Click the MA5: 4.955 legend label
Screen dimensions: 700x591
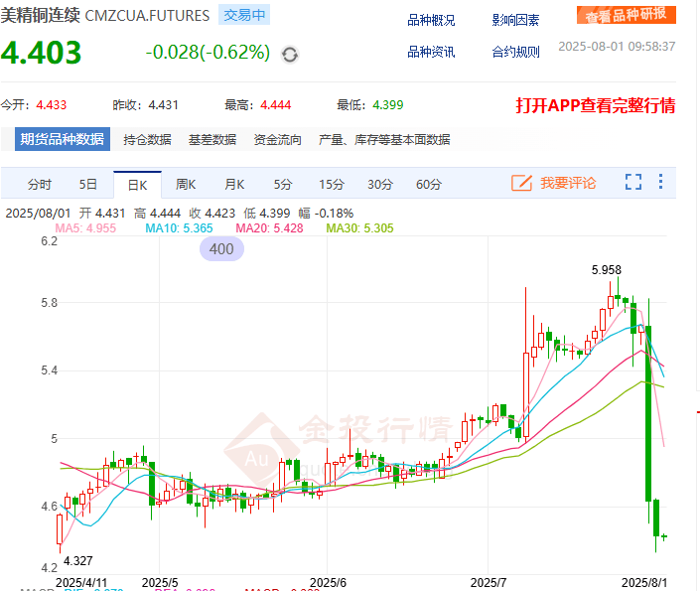(x=85, y=228)
